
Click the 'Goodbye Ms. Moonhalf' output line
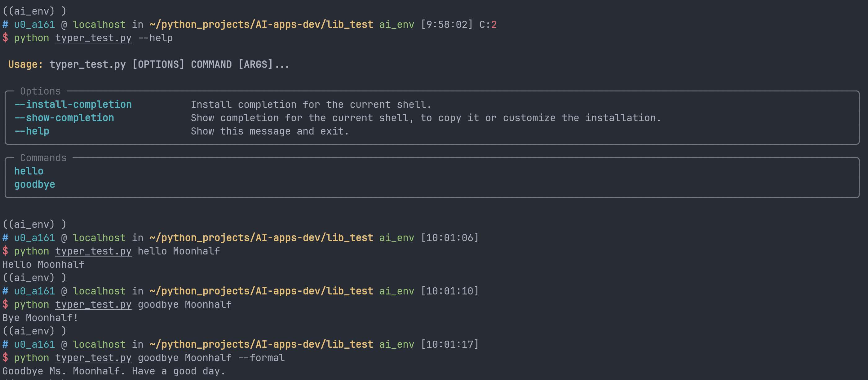[113, 371]
